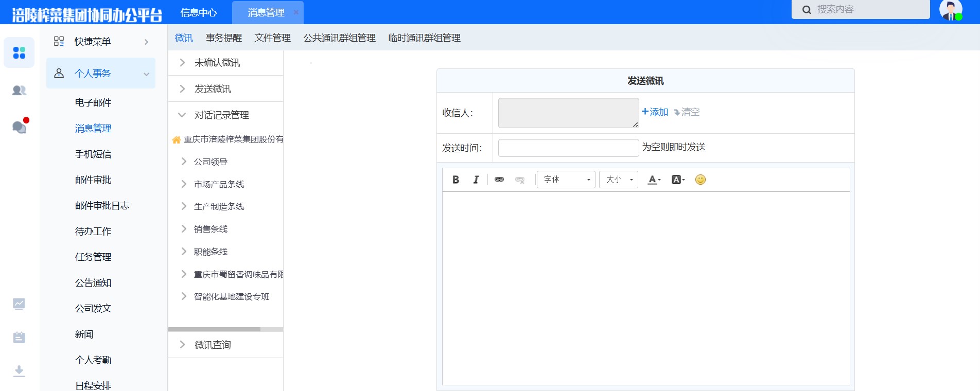
Task: Expand the 发送微讯 section
Action: point(182,89)
